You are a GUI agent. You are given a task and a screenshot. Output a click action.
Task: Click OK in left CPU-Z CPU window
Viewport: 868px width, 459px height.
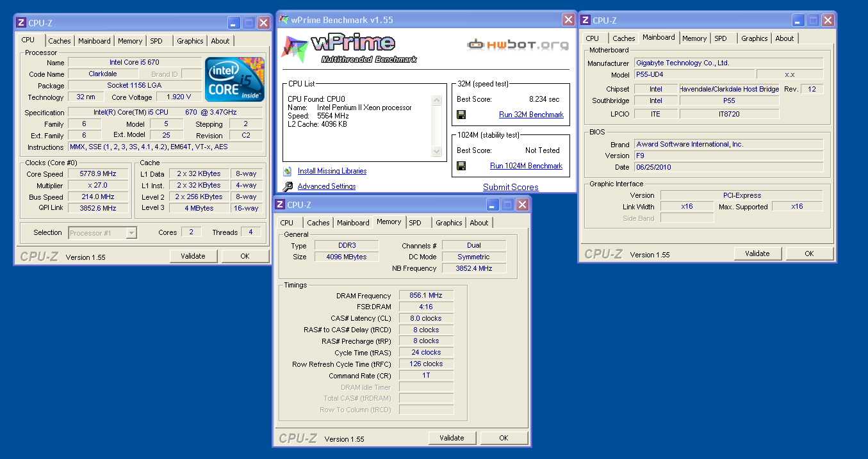[245, 256]
